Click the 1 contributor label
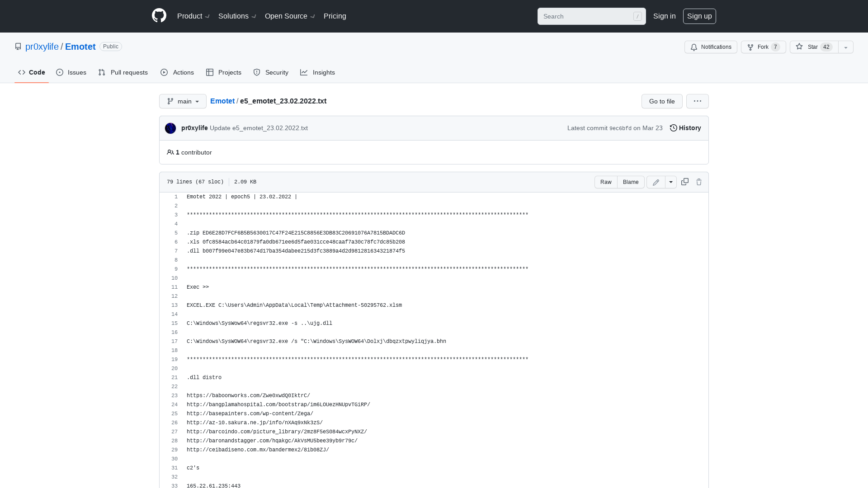The image size is (868, 488). tap(189, 152)
